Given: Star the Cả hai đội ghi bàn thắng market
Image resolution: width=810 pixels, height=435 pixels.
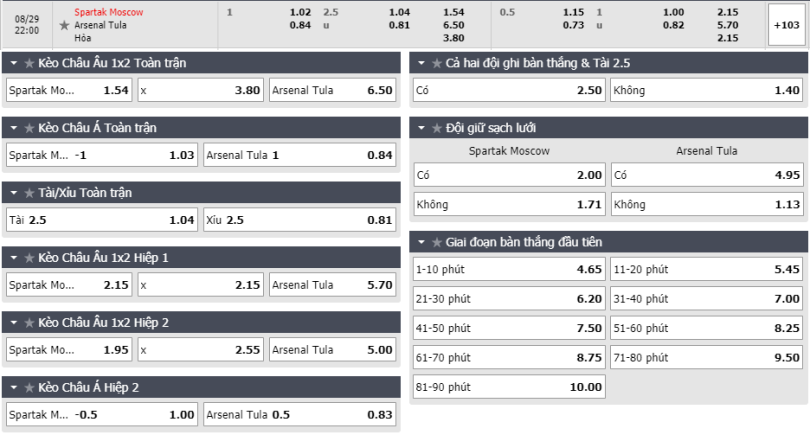Looking at the screenshot, I should pyautogui.click(x=437, y=64).
